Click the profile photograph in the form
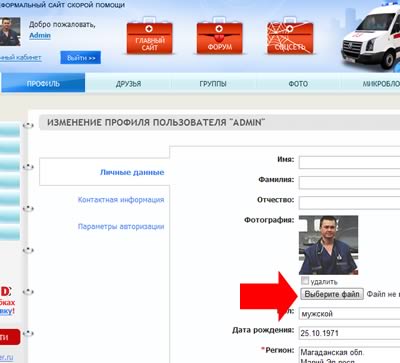 328,245
